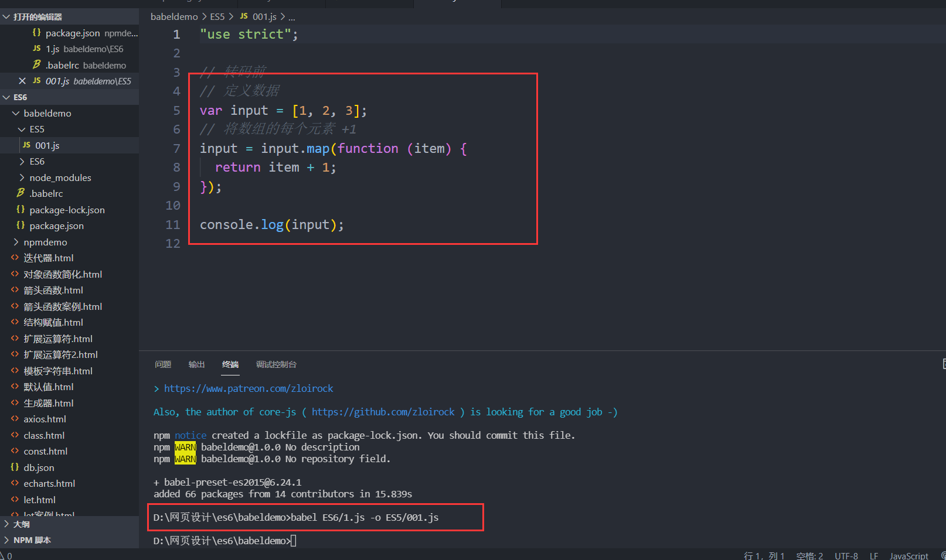This screenshot has width=946, height=560.
Task: Click LF line ending in status bar
Action: click(x=874, y=555)
